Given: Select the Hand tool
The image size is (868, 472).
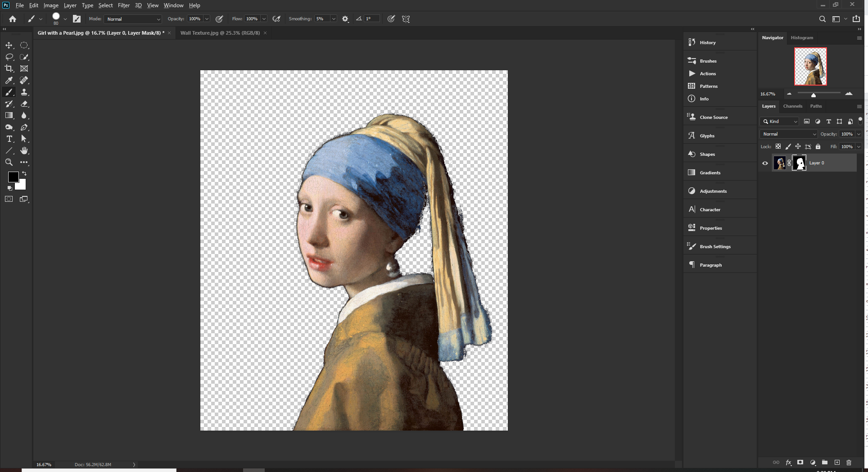Looking at the screenshot, I should click(x=24, y=150).
